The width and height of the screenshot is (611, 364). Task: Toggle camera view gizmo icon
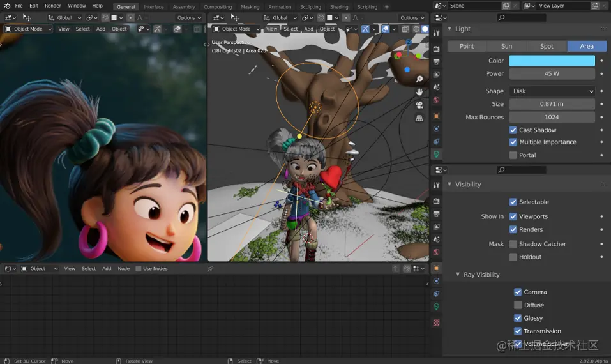(419, 105)
